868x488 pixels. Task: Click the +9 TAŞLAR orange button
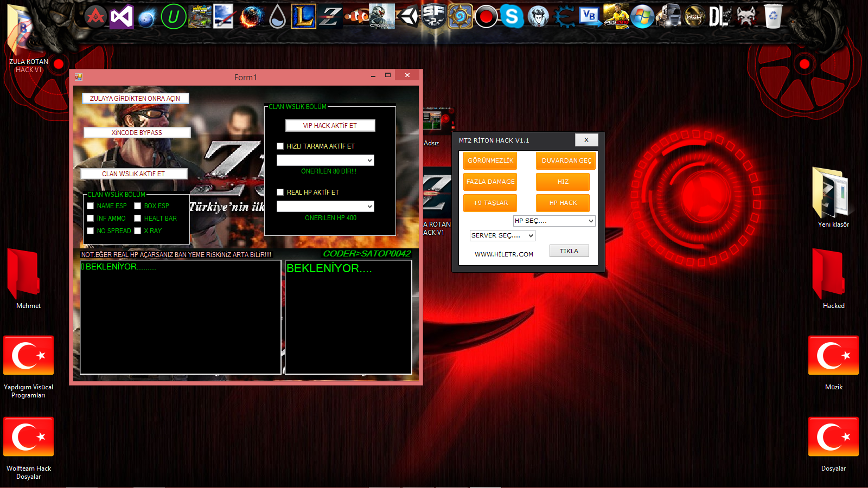(x=490, y=203)
